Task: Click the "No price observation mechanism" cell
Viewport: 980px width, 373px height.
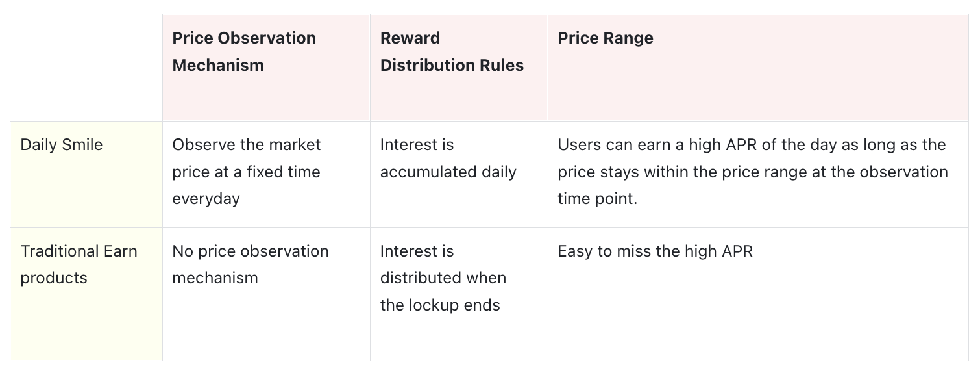Action: 251,264
